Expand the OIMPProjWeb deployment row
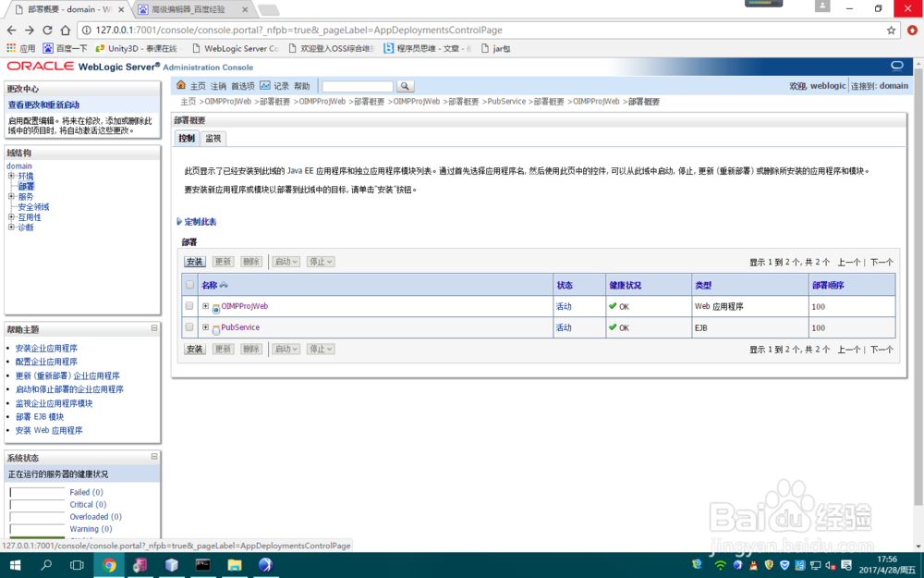 point(206,305)
